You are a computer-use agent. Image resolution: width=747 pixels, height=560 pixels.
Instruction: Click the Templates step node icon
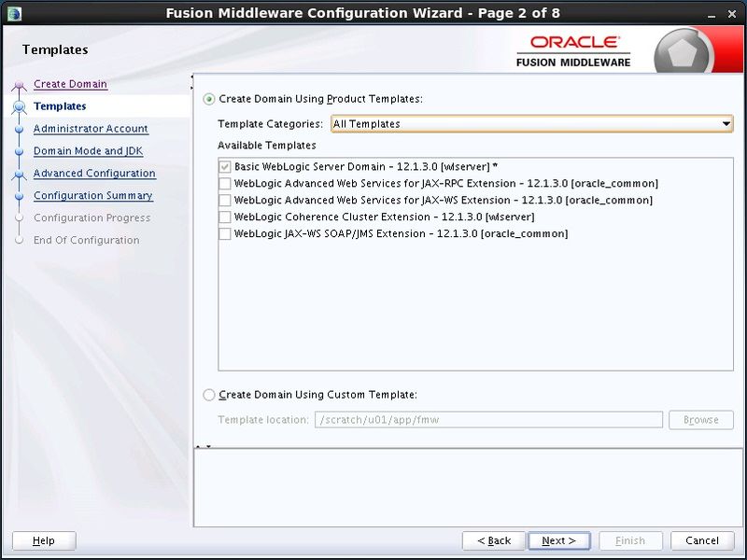[19, 107]
